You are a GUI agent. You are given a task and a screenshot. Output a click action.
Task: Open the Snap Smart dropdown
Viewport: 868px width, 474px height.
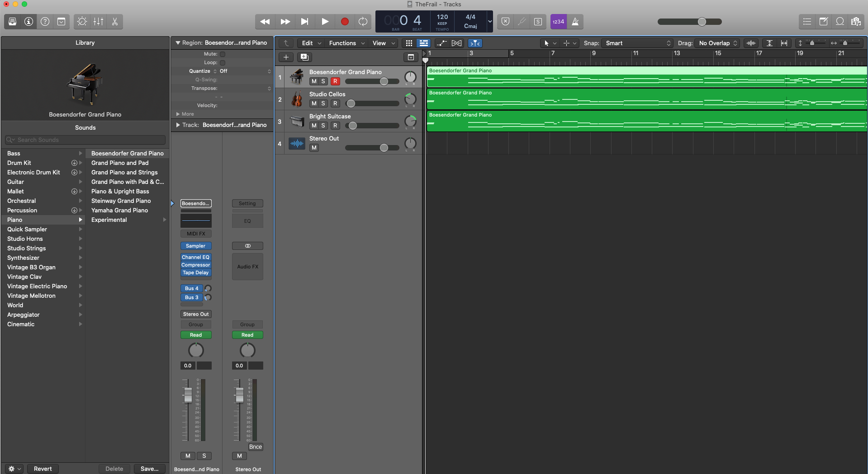(x=638, y=43)
